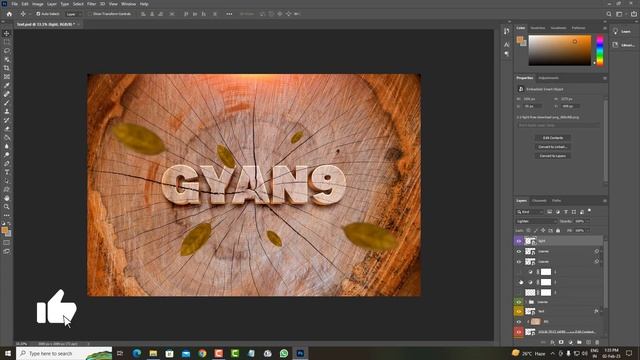Switch to the Channels tab
The width and height of the screenshot is (640, 360).
click(539, 201)
